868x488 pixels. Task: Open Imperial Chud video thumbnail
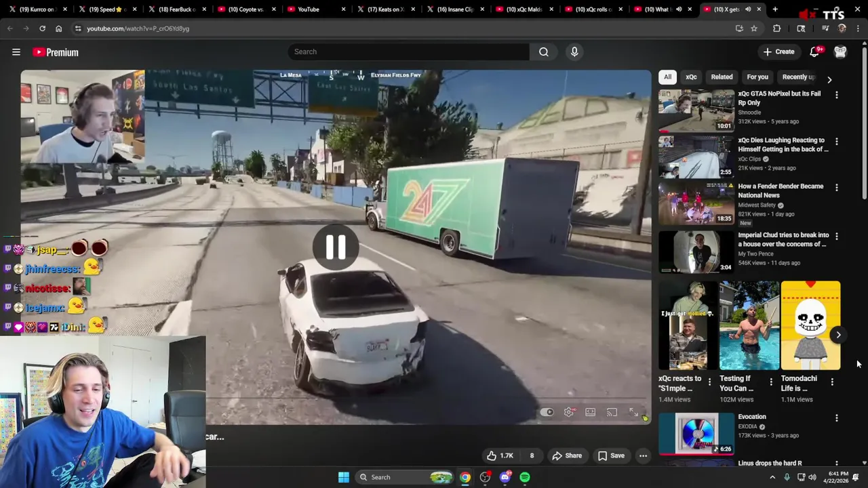tap(696, 251)
